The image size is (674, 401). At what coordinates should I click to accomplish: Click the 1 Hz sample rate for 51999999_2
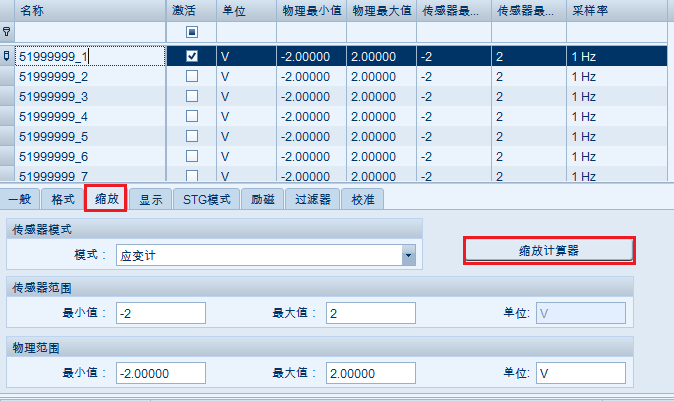(x=617, y=77)
